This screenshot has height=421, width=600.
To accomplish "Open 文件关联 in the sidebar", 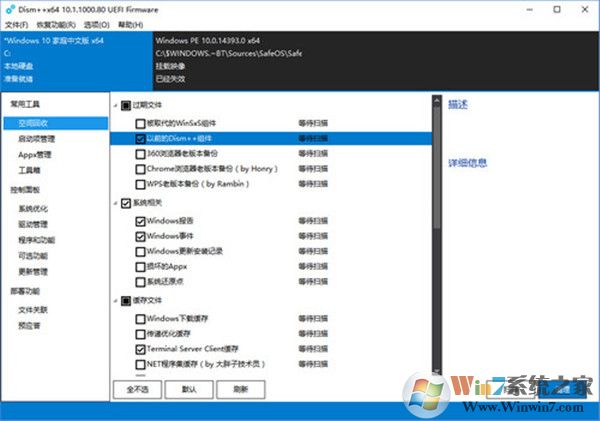I will [x=33, y=310].
